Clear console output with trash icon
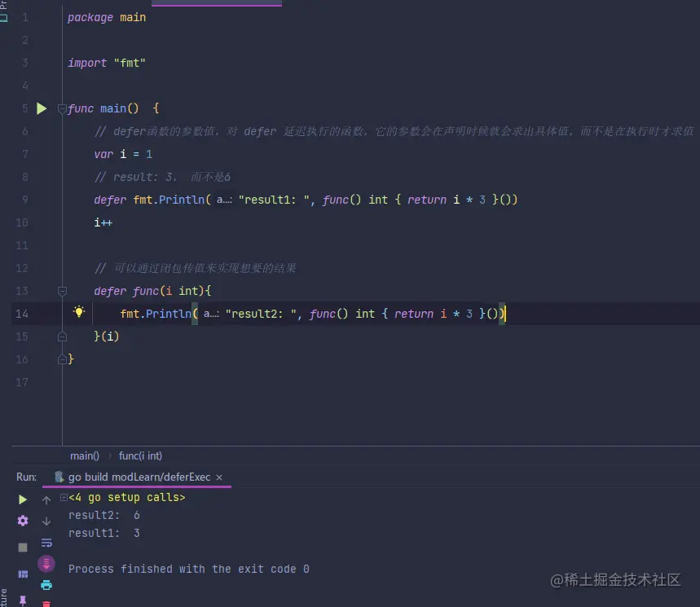The image size is (700, 607). [46, 604]
